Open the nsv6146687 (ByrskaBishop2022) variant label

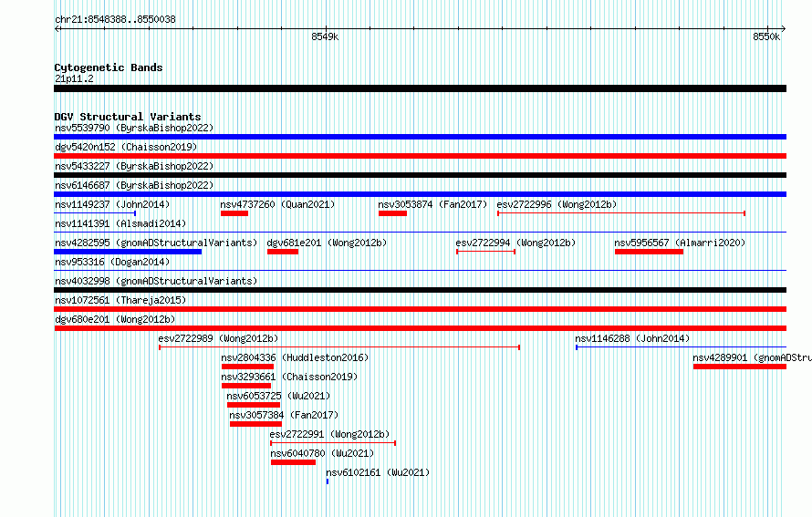coord(134,185)
